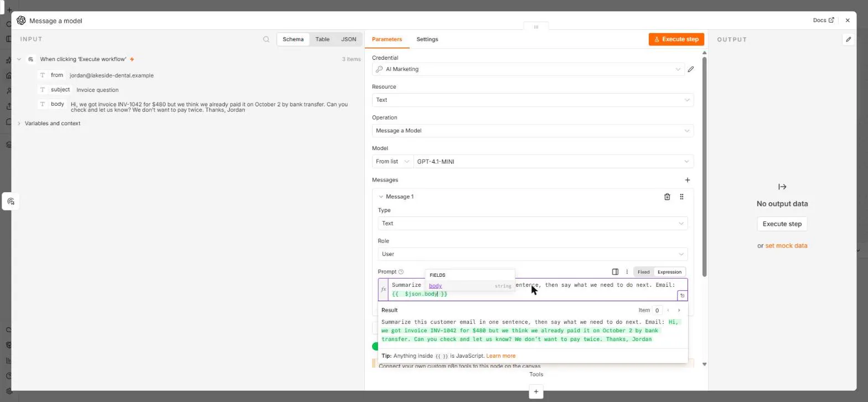This screenshot has width=868, height=402.
Task: Open the Resource dropdown set to Text
Action: (x=533, y=100)
